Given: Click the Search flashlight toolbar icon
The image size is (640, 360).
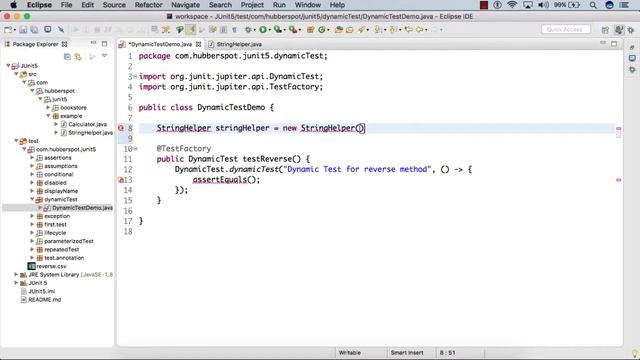Looking at the screenshot, I should tap(361, 29).
